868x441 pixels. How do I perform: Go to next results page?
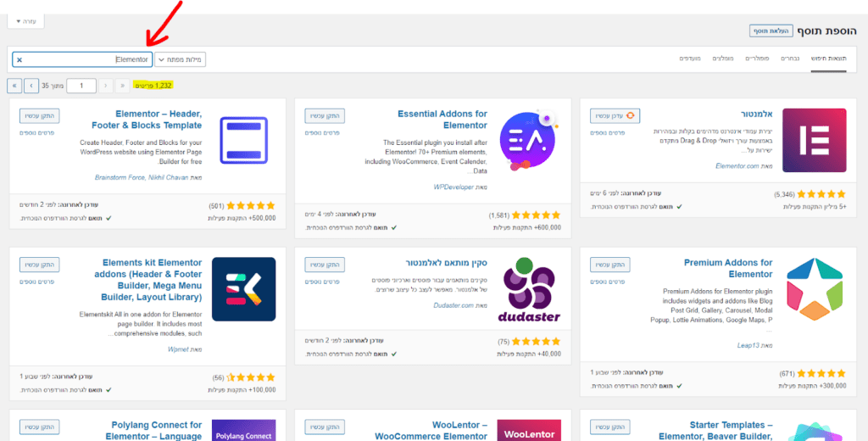click(31, 86)
